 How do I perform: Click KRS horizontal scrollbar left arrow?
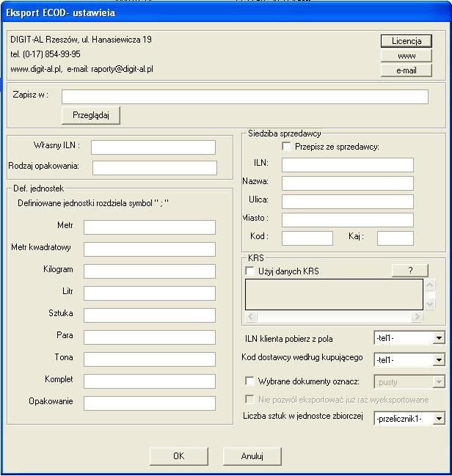pos(251,317)
